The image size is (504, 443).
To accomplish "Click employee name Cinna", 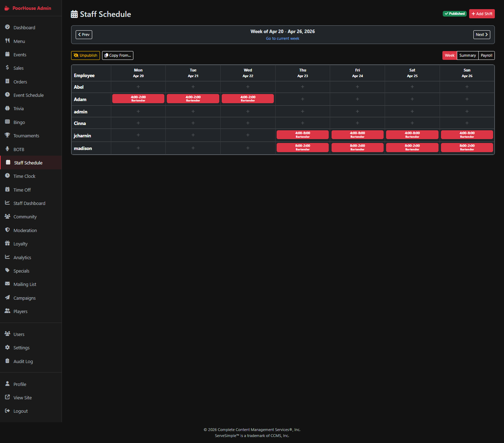I will [80, 123].
